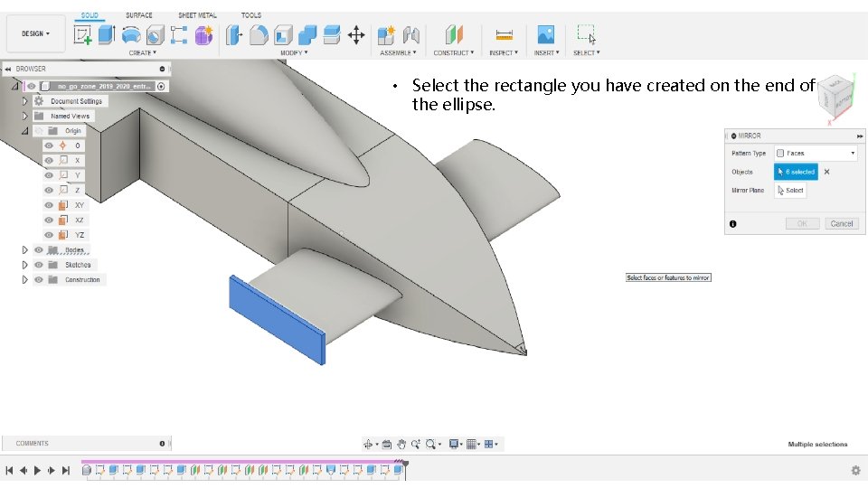The image size is (868, 488).
Task: Toggle visibility of X axis
Action: coord(49,161)
